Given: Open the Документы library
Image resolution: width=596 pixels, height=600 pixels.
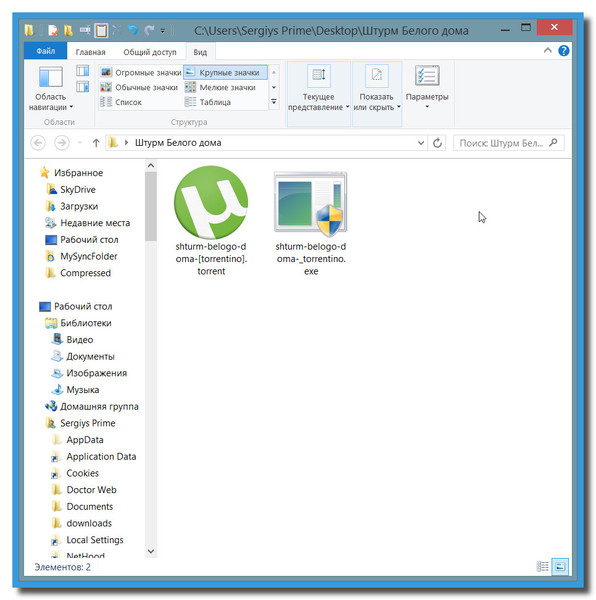Looking at the screenshot, I should click(83, 357).
